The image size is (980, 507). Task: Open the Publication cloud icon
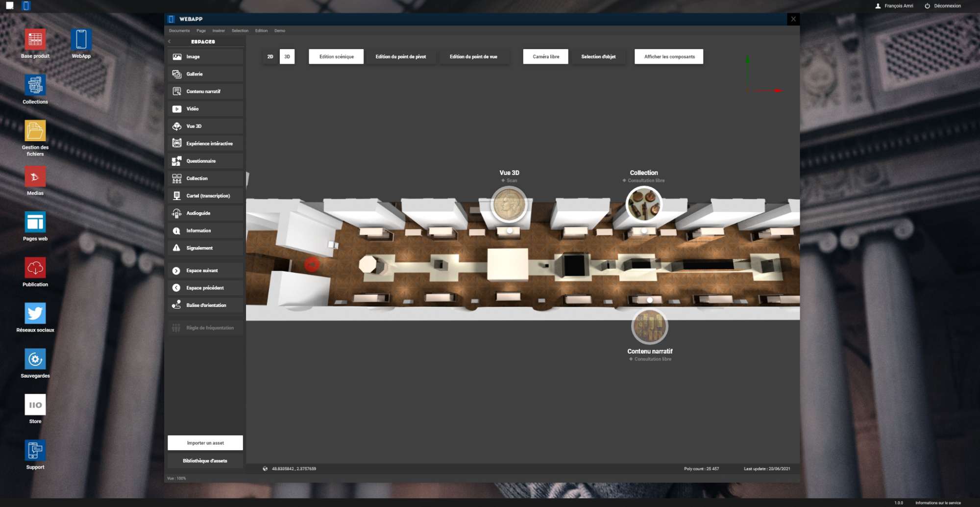click(35, 268)
